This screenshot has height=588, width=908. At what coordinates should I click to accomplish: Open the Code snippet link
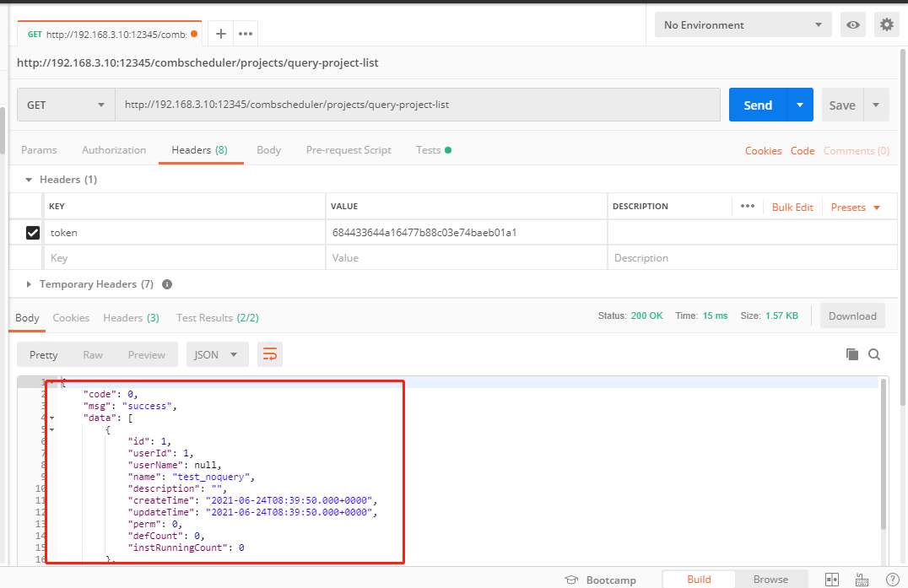(803, 150)
